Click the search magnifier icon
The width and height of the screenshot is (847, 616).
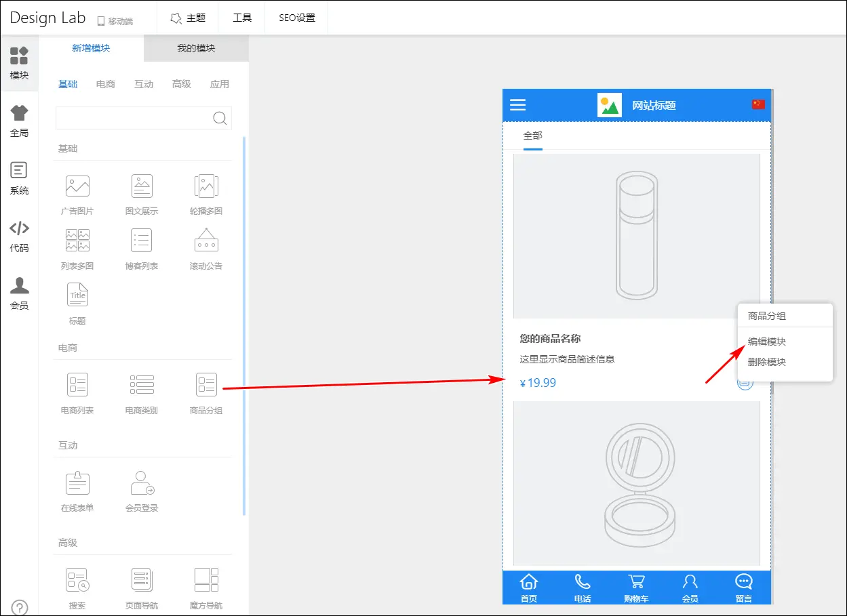pyautogui.click(x=220, y=119)
